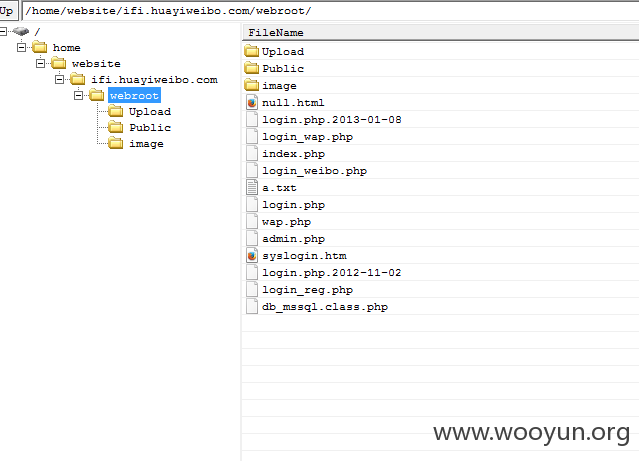Select wap.php file name
Screen dimensions: 639x461
[x=286, y=222]
